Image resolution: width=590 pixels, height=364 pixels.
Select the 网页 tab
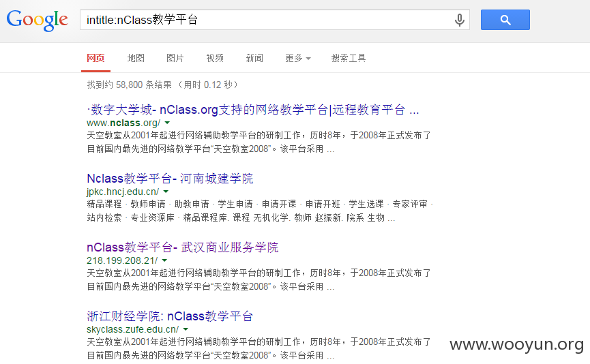[95, 59]
